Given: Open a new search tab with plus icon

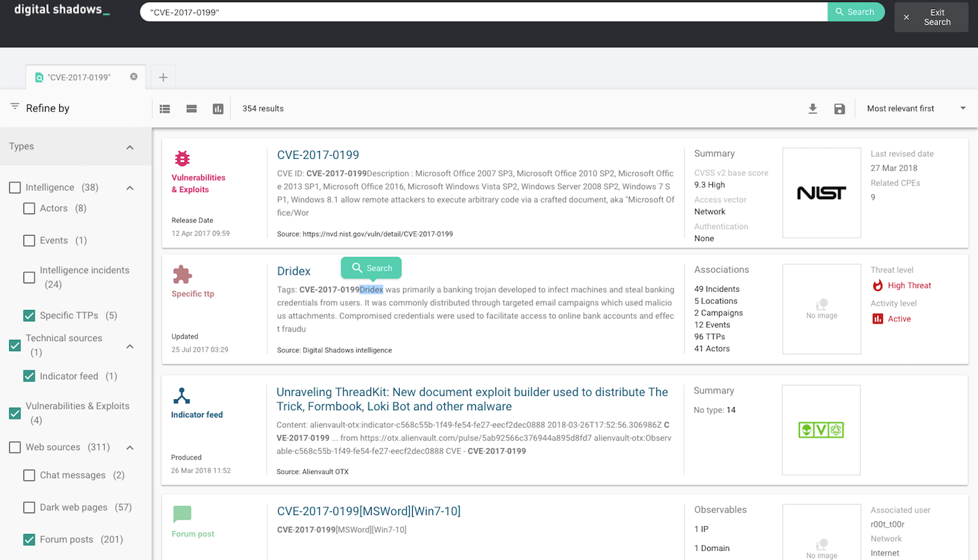Looking at the screenshot, I should coord(163,77).
